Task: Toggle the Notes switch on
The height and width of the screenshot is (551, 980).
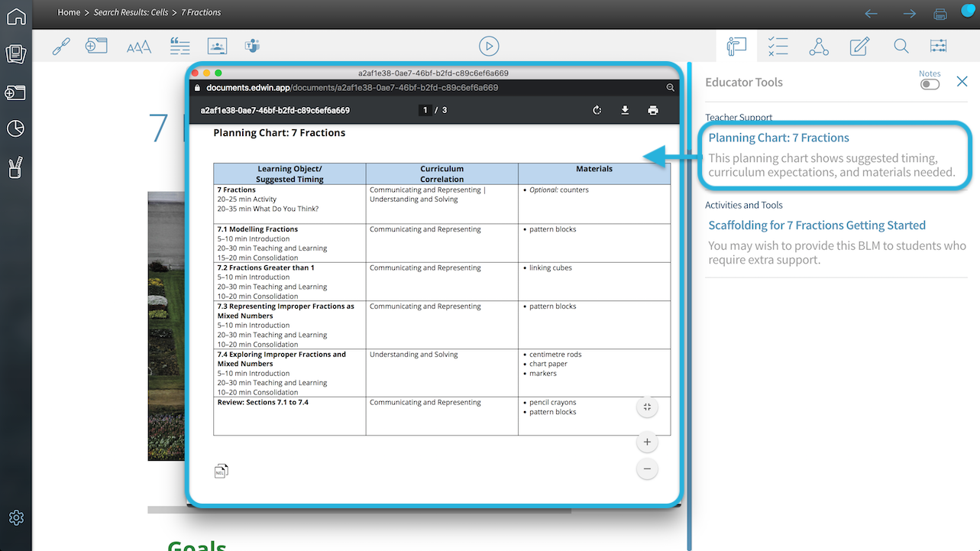Action: (930, 84)
